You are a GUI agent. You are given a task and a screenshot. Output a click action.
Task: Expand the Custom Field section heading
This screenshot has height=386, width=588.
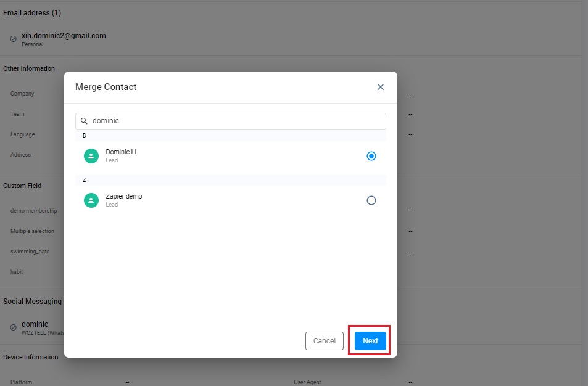pyautogui.click(x=22, y=186)
